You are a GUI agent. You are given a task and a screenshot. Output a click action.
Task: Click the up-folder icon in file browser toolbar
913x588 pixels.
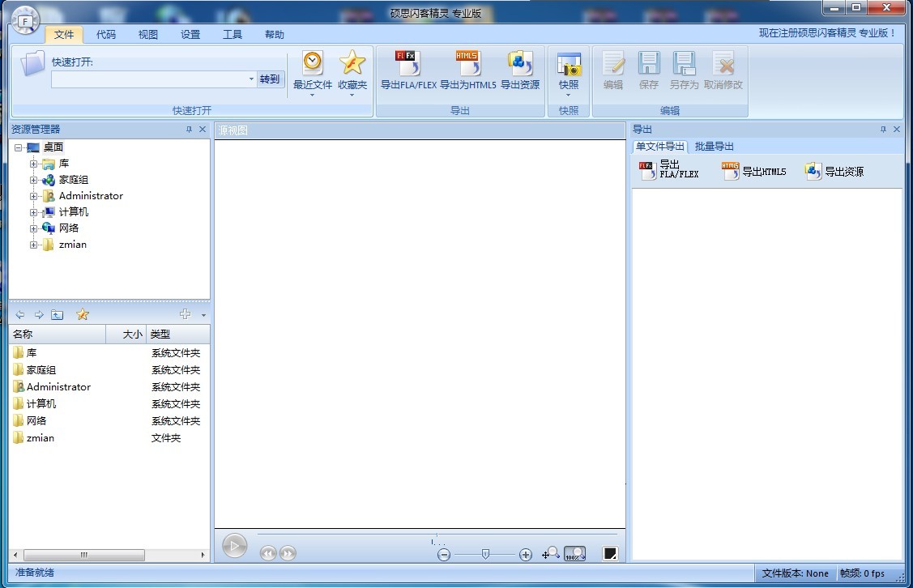point(57,314)
